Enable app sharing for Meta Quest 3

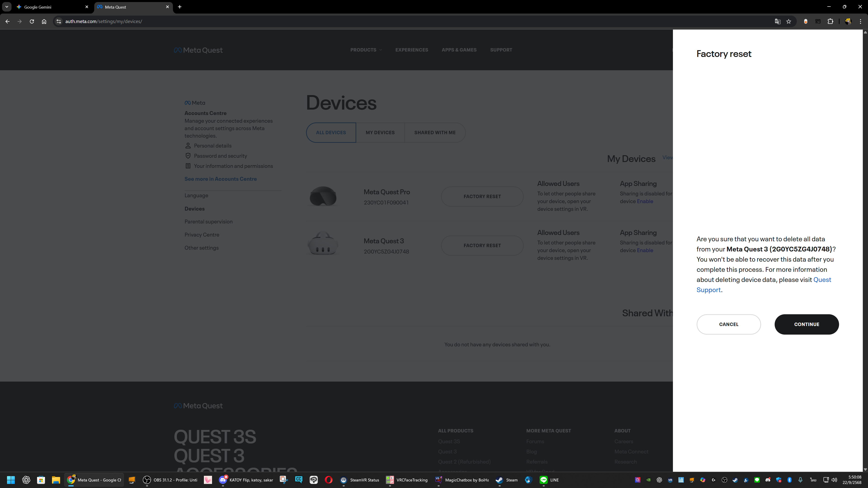[x=645, y=251]
